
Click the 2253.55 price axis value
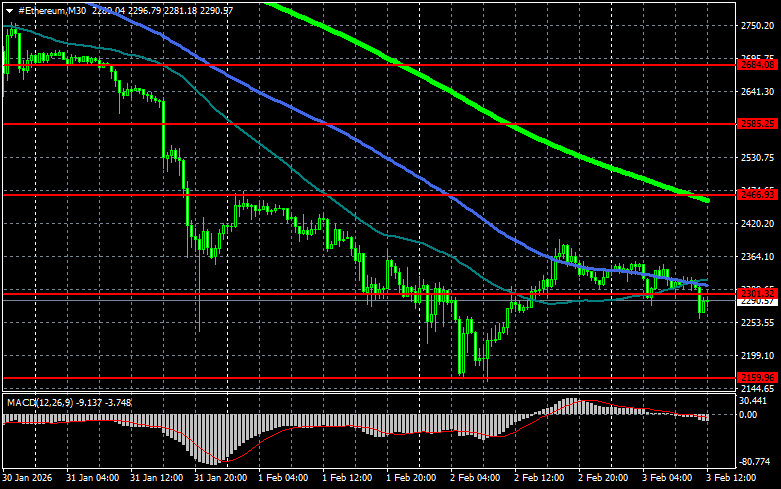tap(758, 323)
